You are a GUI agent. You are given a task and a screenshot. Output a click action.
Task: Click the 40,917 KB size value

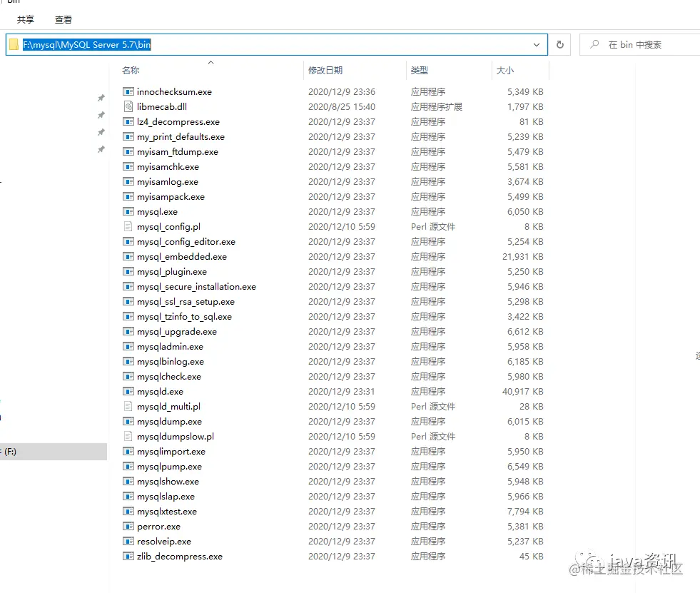click(x=523, y=392)
